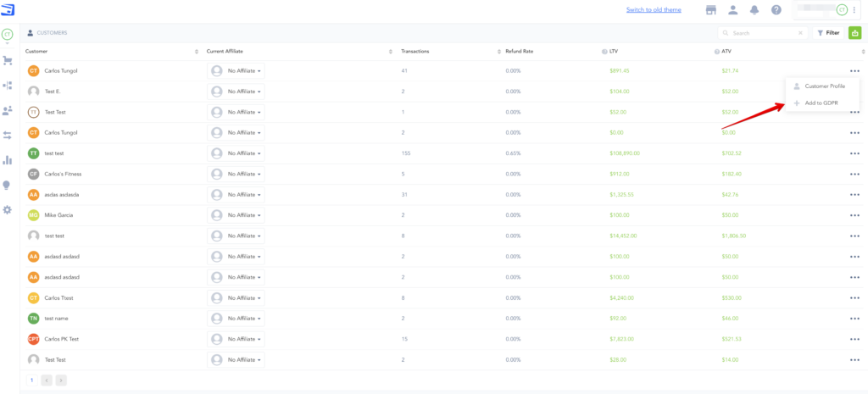Click the storefront icon in top bar

pyautogui.click(x=711, y=10)
